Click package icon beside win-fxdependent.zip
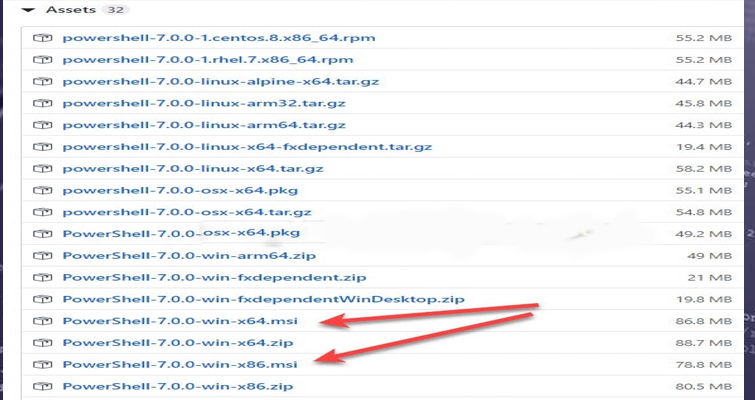This screenshot has height=400, width=755. [x=42, y=278]
